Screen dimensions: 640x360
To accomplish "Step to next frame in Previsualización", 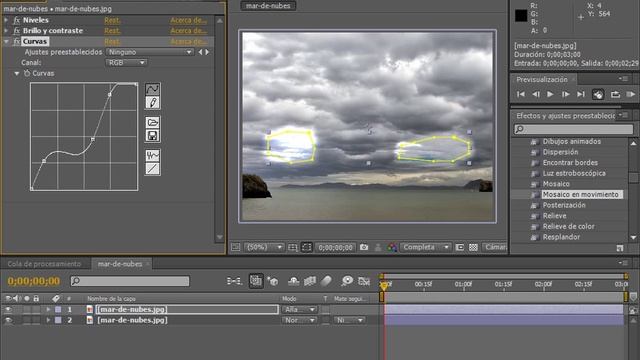I will pos(565,94).
